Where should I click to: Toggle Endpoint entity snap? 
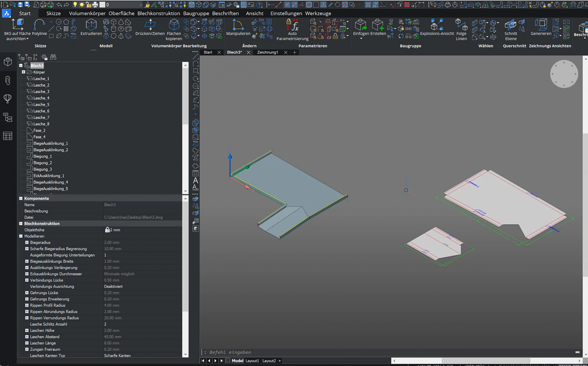(287, 5)
